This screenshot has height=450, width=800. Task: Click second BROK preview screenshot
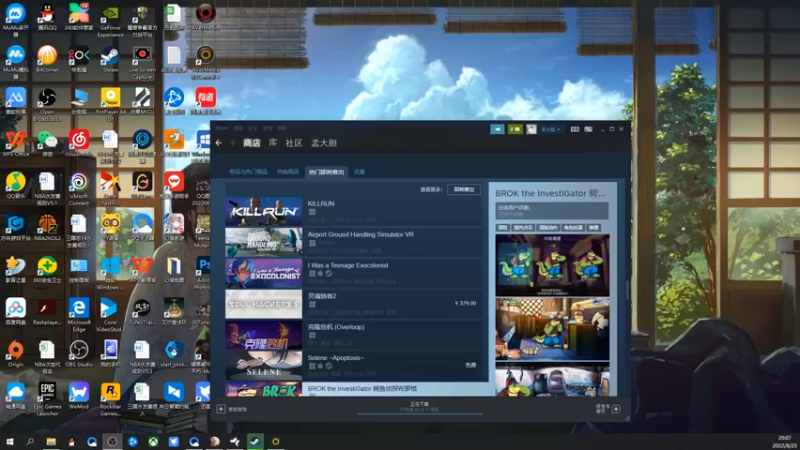[x=552, y=329]
